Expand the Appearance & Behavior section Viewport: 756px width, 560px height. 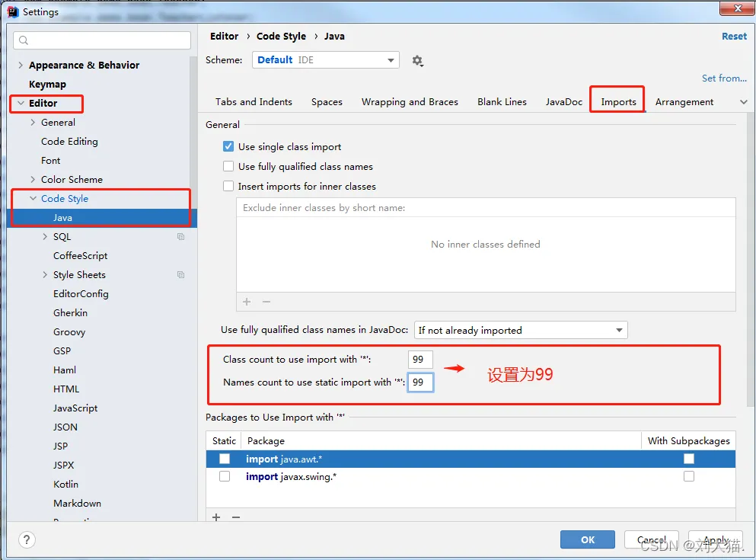click(21, 65)
